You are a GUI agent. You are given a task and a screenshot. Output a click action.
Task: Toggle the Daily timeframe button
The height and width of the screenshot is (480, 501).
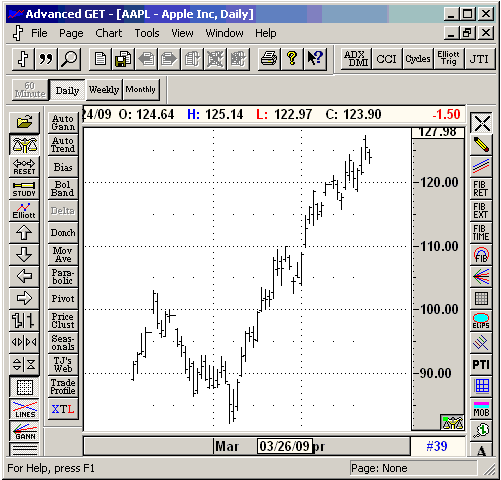point(67,90)
